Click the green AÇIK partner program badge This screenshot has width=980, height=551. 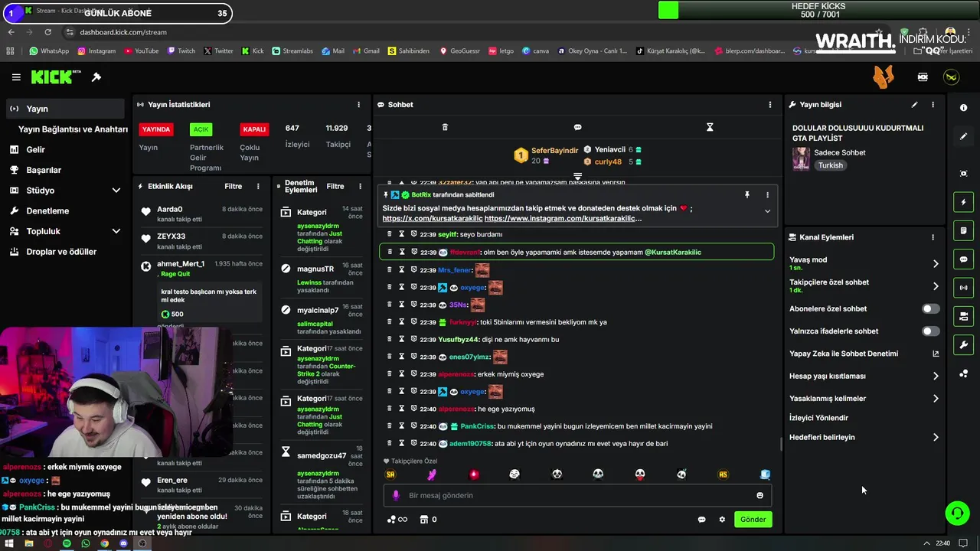[201, 129]
